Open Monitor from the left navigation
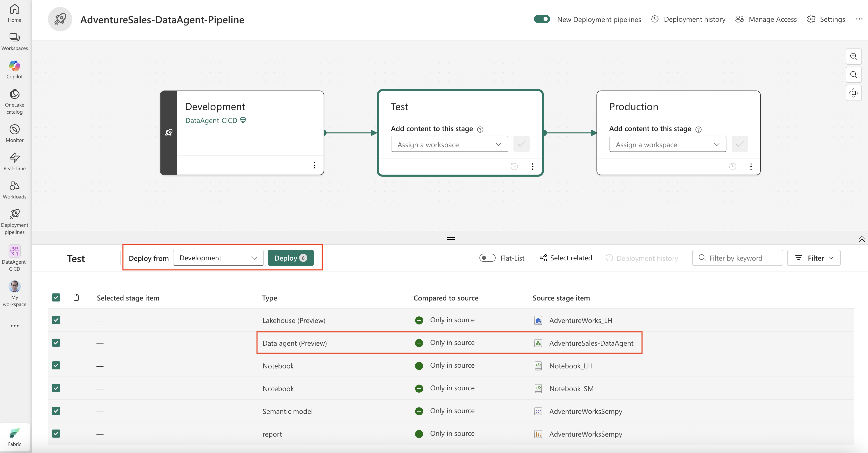This screenshot has height=453, width=868. (14, 133)
